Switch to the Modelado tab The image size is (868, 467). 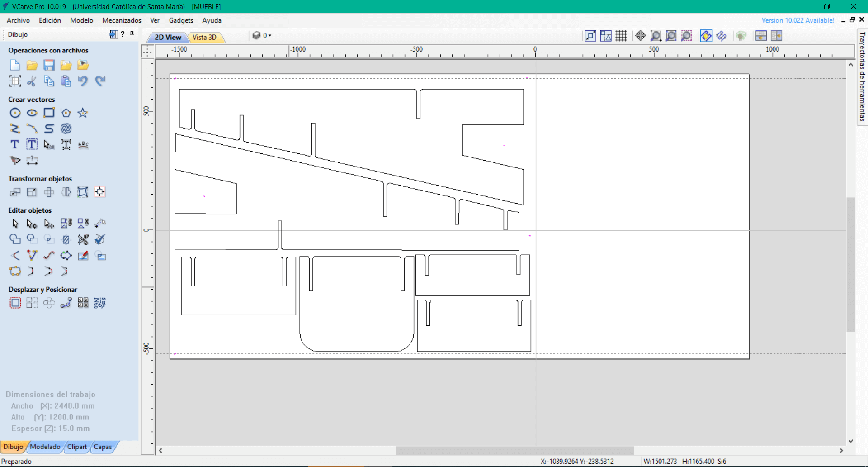point(45,447)
